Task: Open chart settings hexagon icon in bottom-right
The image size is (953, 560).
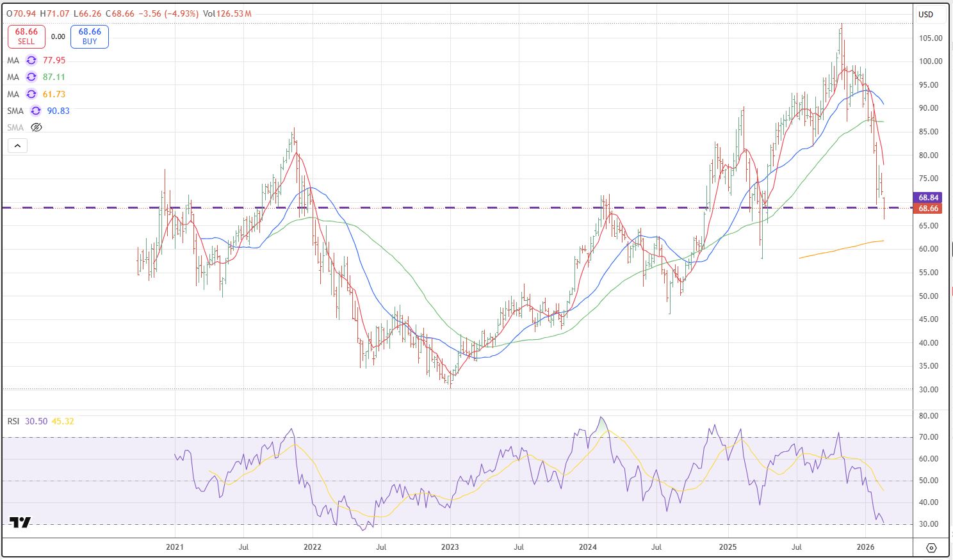Action: 931,548
